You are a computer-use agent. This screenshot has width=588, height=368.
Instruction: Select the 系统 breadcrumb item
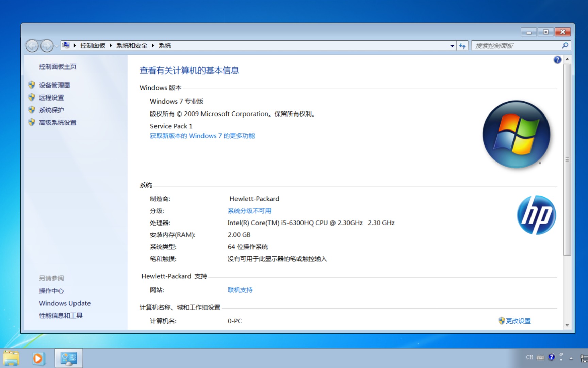tap(165, 45)
